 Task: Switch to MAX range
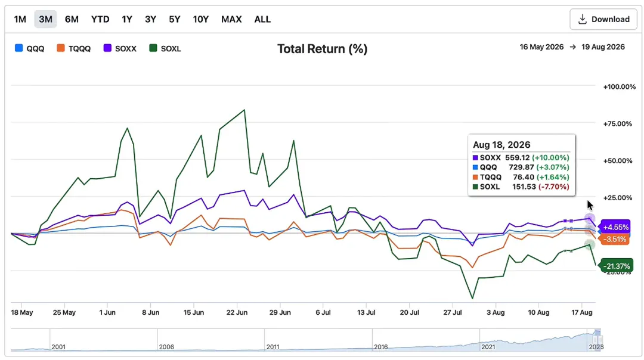click(231, 19)
